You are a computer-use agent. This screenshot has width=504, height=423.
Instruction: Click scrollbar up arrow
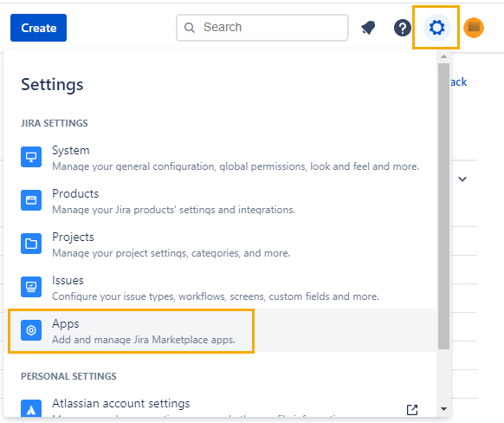444,56
